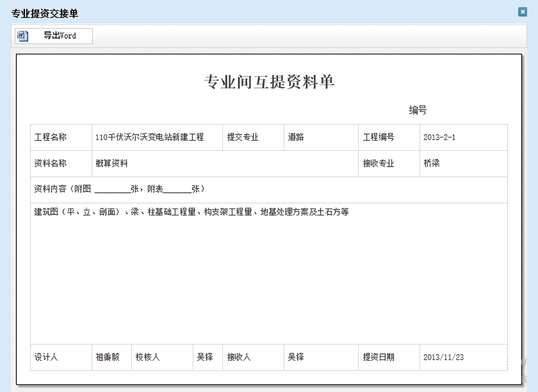Select designer name 祖秉毅
Screen dimensions: 538x392
107,357
